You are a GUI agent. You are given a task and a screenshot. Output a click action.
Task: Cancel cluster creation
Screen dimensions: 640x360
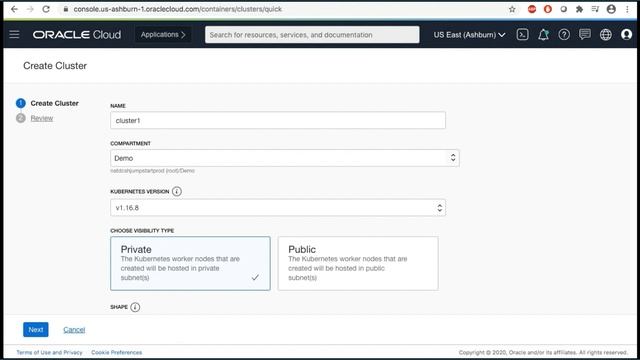(74, 329)
